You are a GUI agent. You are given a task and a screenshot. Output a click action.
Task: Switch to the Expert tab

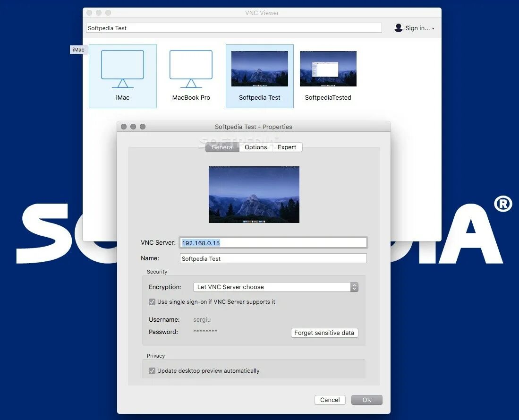(287, 147)
